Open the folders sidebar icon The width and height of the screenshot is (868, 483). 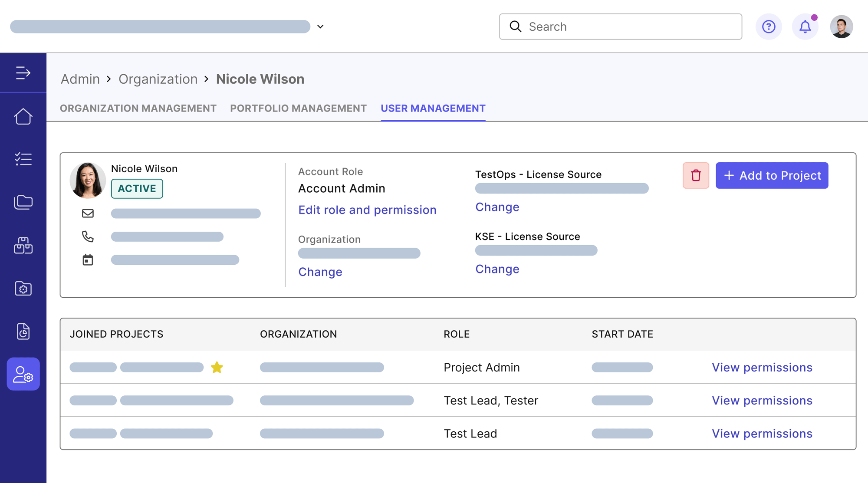(23, 202)
